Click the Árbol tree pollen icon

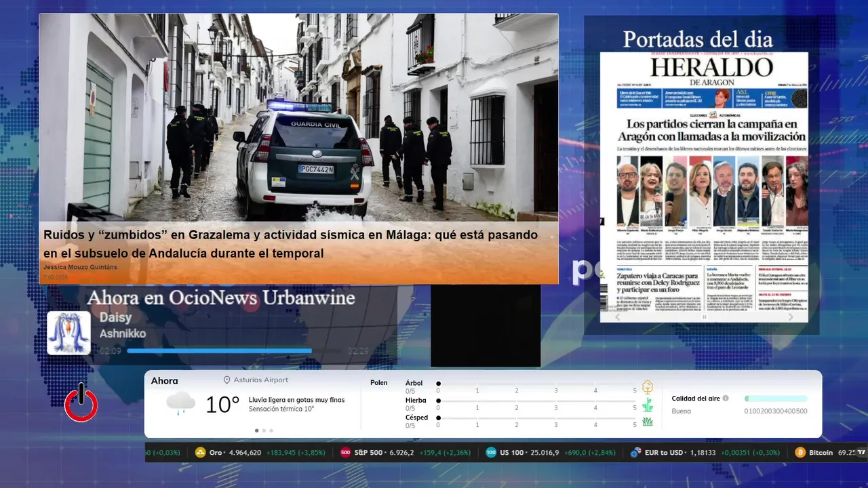click(648, 387)
